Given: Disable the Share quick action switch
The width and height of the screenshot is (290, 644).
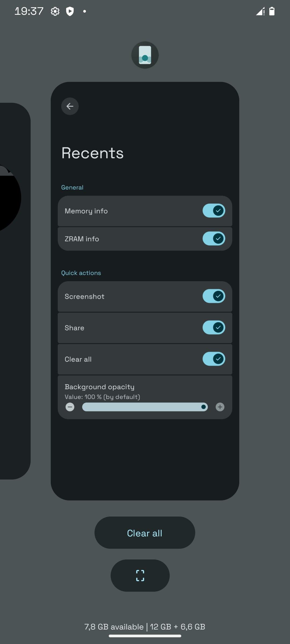Looking at the screenshot, I should [214, 328].
